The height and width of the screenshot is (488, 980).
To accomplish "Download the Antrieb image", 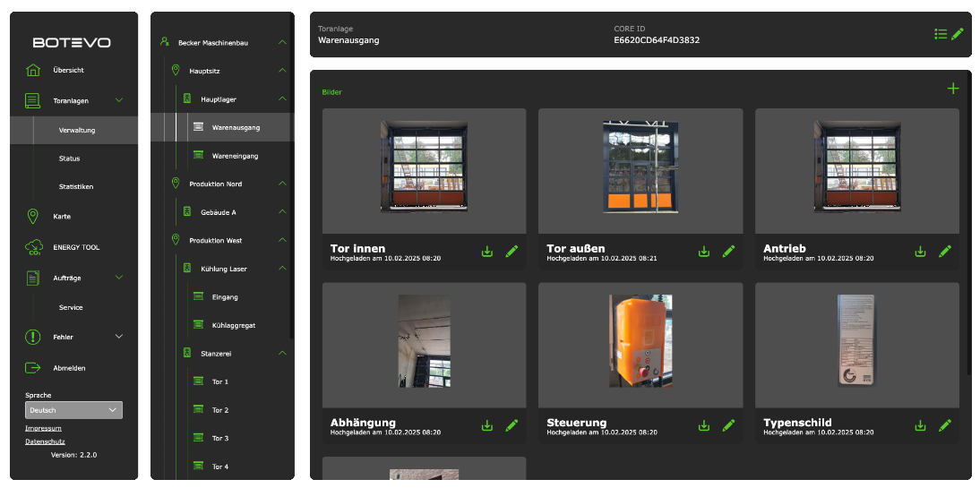I will (x=920, y=252).
